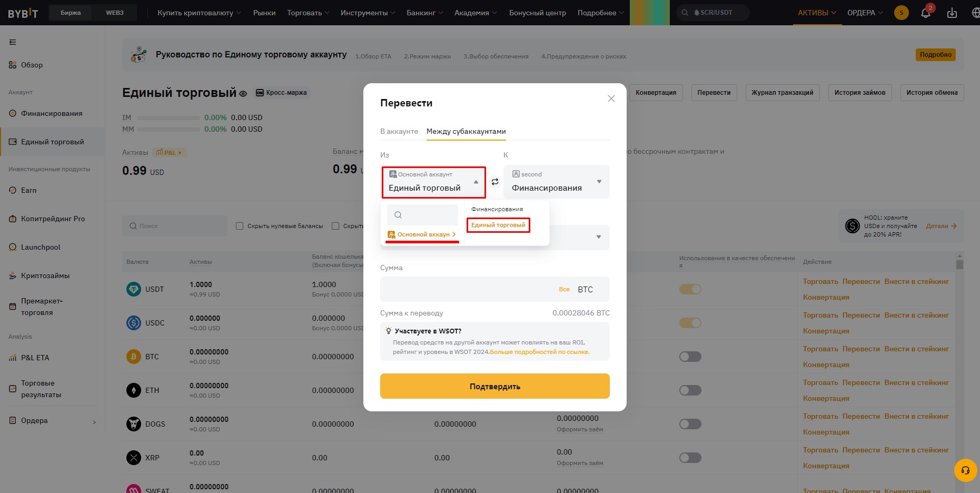Toggle USDT collateral switch
980x493 pixels.
coord(690,289)
